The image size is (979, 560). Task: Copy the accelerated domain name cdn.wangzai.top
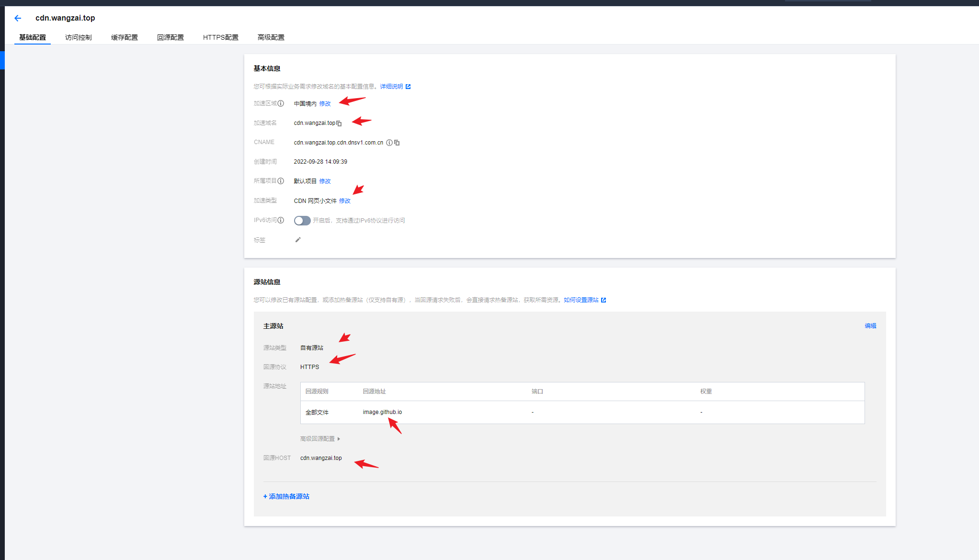tap(339, 123)
